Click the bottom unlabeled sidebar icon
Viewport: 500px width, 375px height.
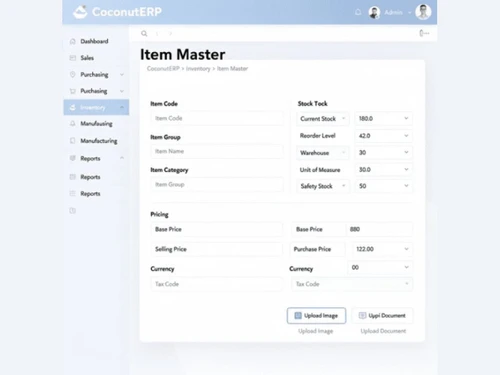(x=72, y=211)
